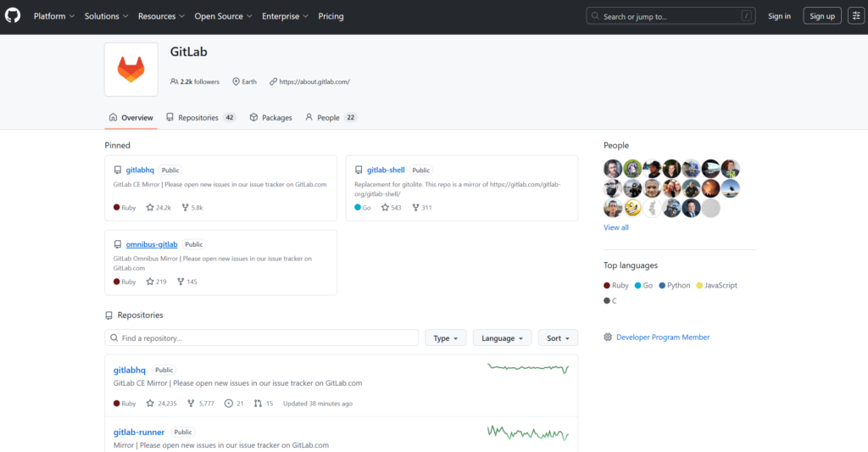Click View all people link

point(615,227)
